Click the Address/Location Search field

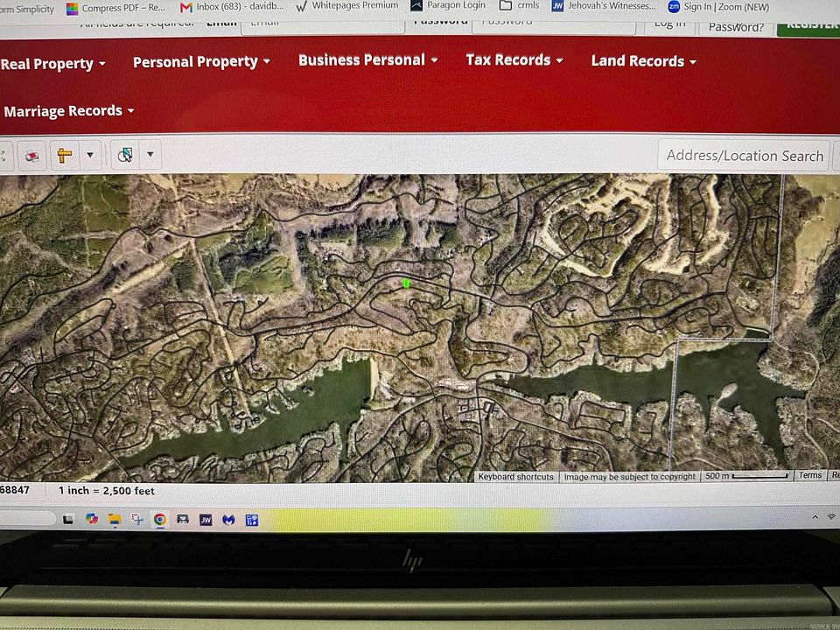(x=744, y=156)
